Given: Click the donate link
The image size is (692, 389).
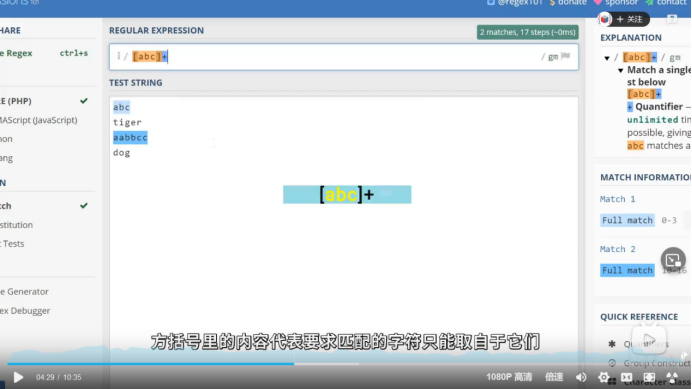Looking at the screenshot, I should pyautogui.click(x=572, y=3).
